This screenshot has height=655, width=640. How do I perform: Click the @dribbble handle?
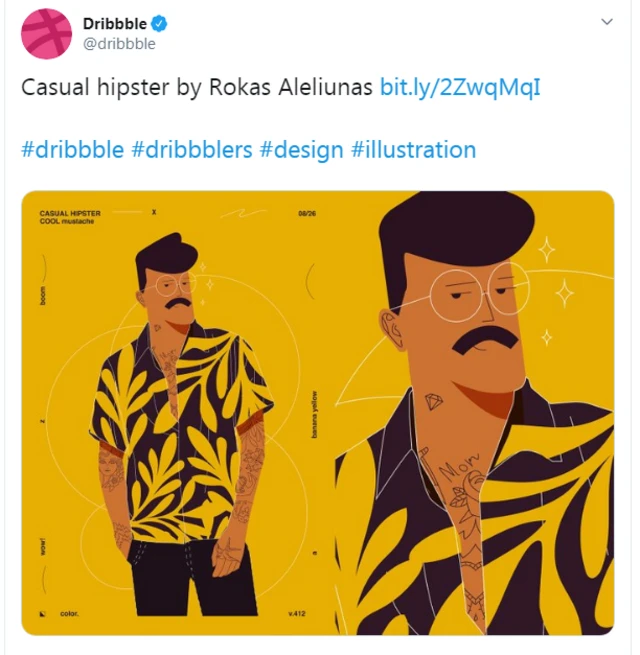click(x=119, y=44)
